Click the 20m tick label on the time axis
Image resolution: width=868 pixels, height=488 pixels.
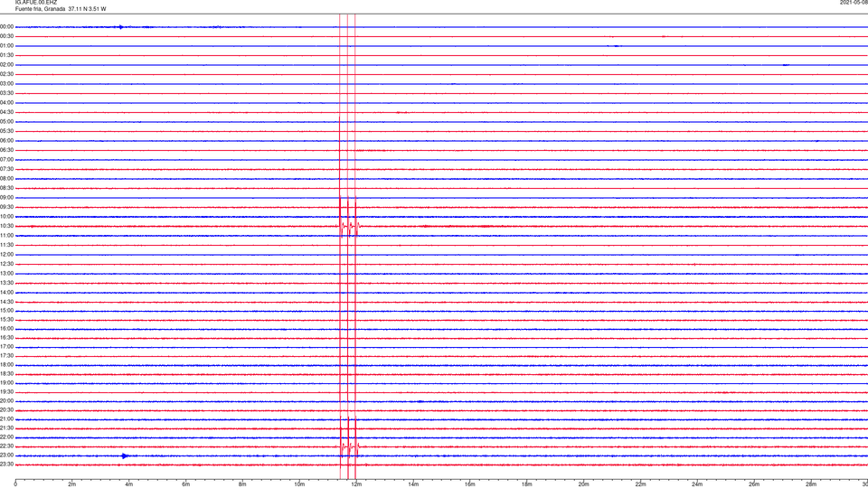point(583,484)
